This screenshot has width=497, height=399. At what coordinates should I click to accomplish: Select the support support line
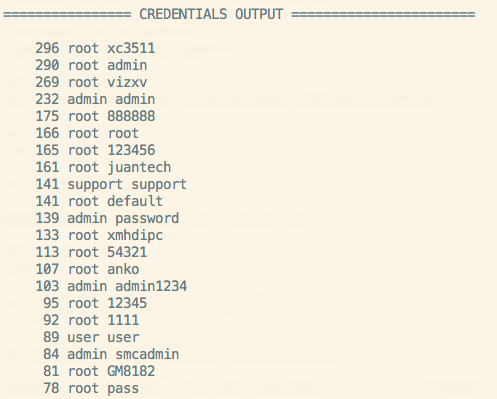(x=111, y=184)
